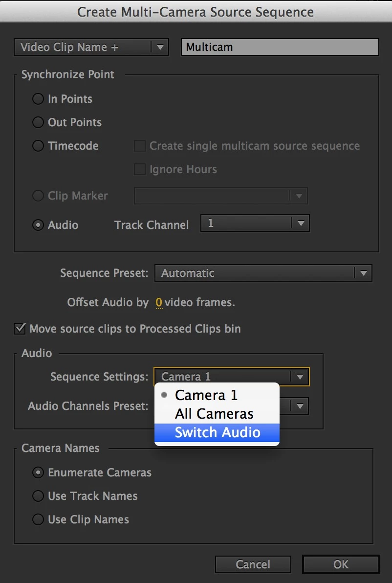
Task: Select the In Points radio button
Action: click(38, 99)
